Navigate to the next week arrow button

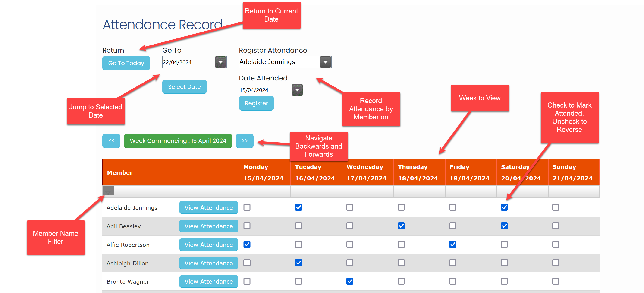point(244,141)
